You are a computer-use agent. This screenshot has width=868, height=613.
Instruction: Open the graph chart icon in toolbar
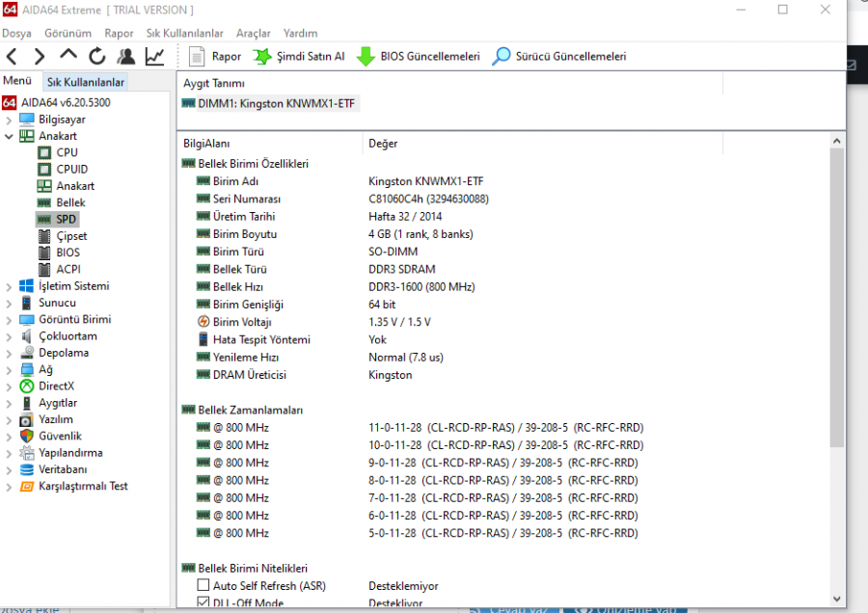pos(154,57)
